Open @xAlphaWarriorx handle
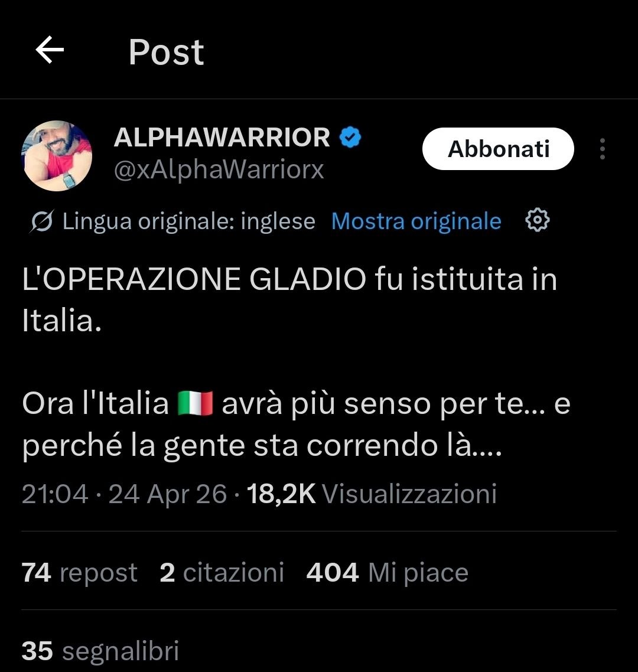The height and width of the screenshot is (672, 638). [x=219, y=169]
